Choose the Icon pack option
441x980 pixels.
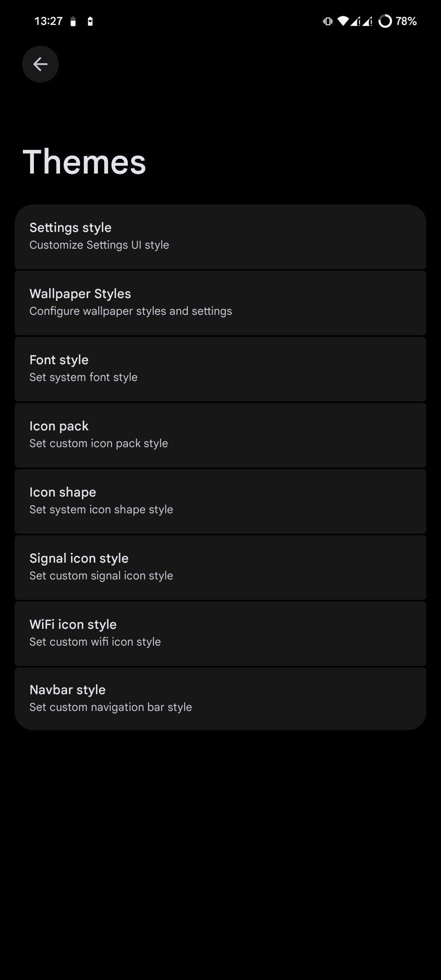tap(220, 435)
